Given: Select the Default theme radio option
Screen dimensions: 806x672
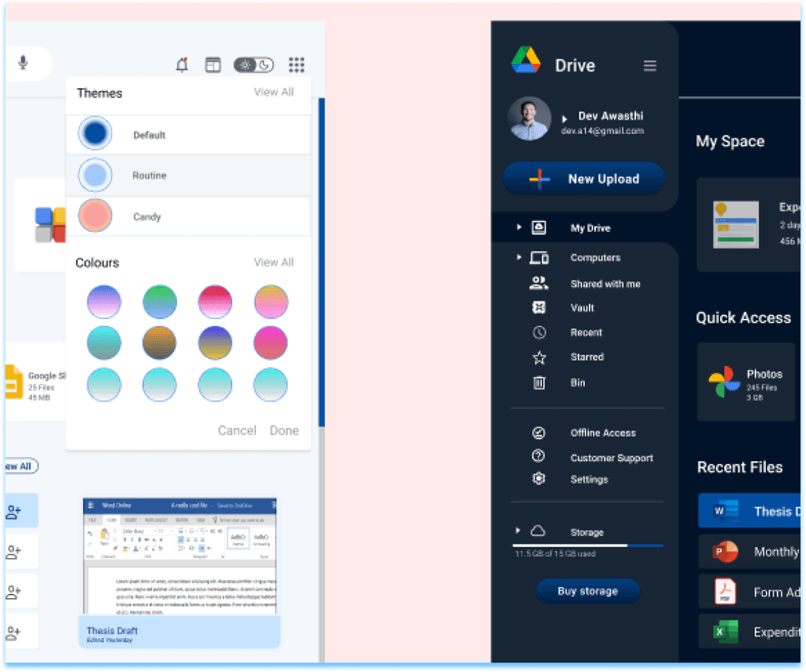Looking at the screenshot, I should pyautogui.click(x=95, y=133).
